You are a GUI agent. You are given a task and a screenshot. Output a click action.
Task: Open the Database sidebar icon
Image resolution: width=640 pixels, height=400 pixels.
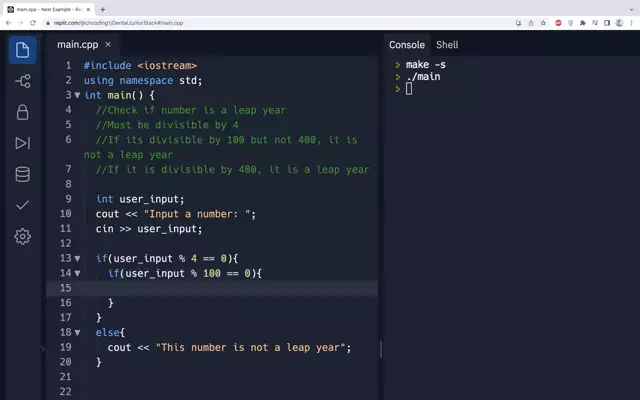pos(22,174)
